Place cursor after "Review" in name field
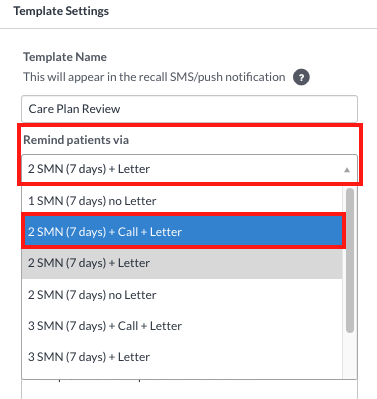 coord(121,109)
